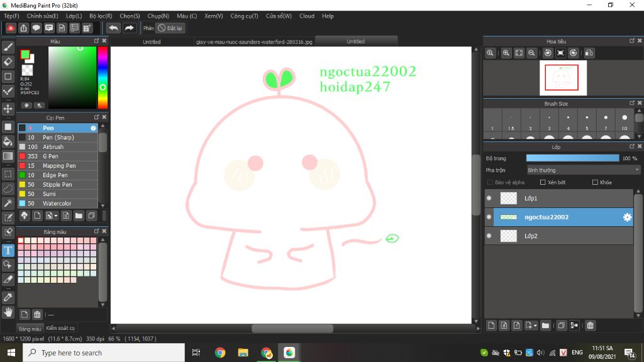Click the rainbow hue slider bar

point(103,77)
